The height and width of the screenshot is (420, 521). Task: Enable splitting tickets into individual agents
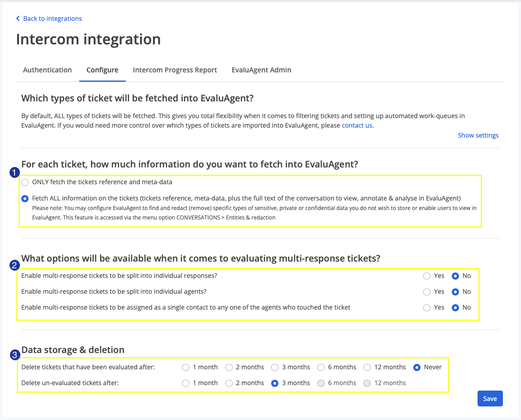[426, 291]
